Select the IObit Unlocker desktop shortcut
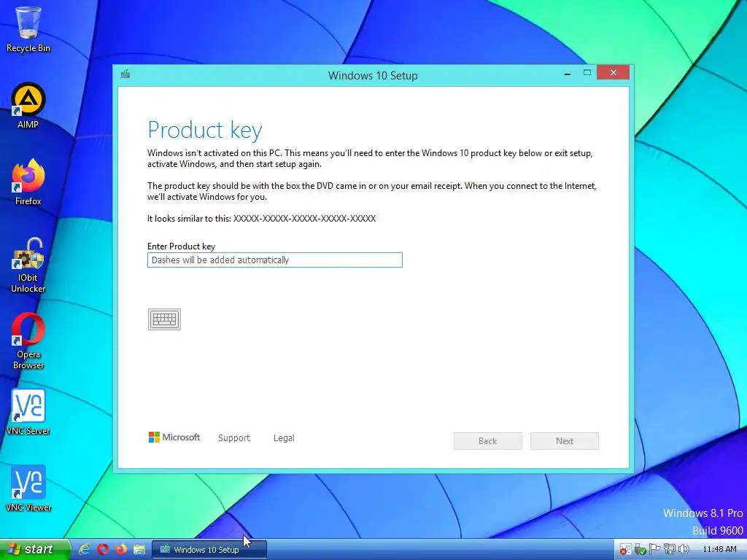Screen dimensions: 747x560 point(28,265)
